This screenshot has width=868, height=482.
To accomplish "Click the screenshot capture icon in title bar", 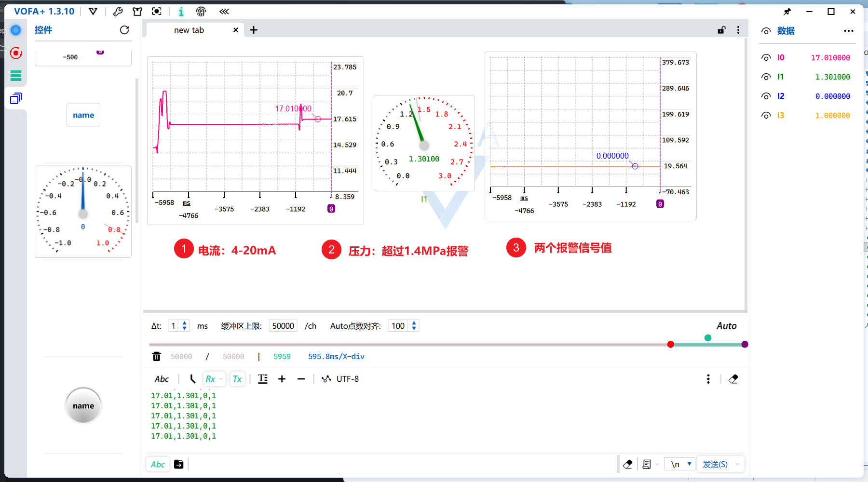I will pyautogui.click(x=157, y=12).
